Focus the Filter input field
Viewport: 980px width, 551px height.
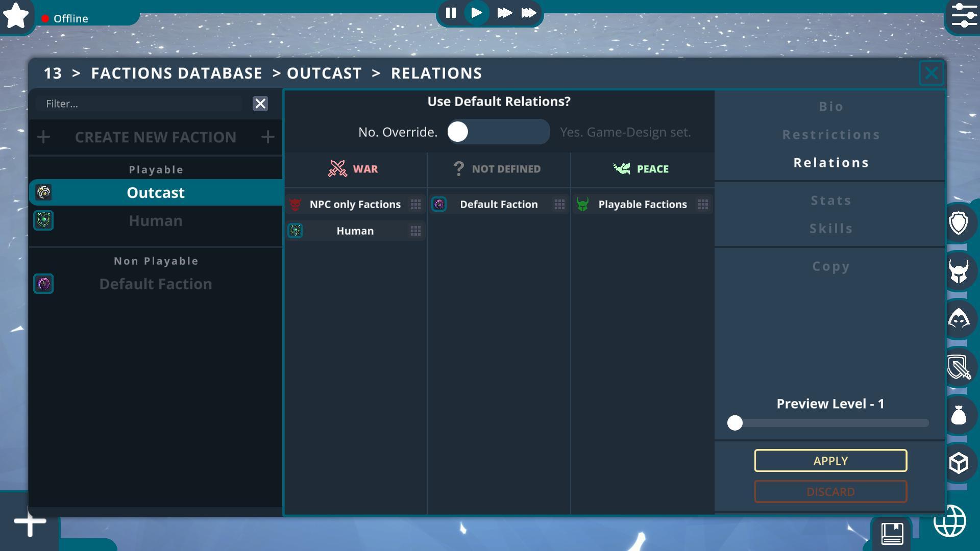coord(139,104)
